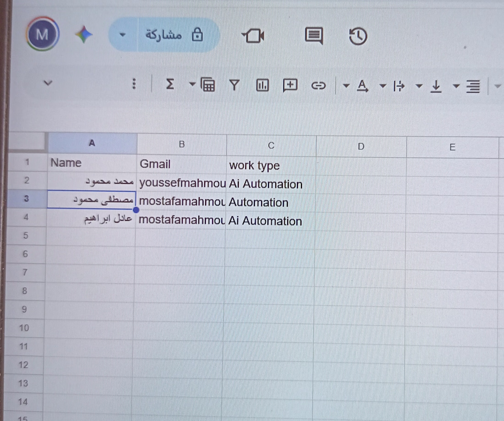Open the Google account avatar M

click(43, 34)
